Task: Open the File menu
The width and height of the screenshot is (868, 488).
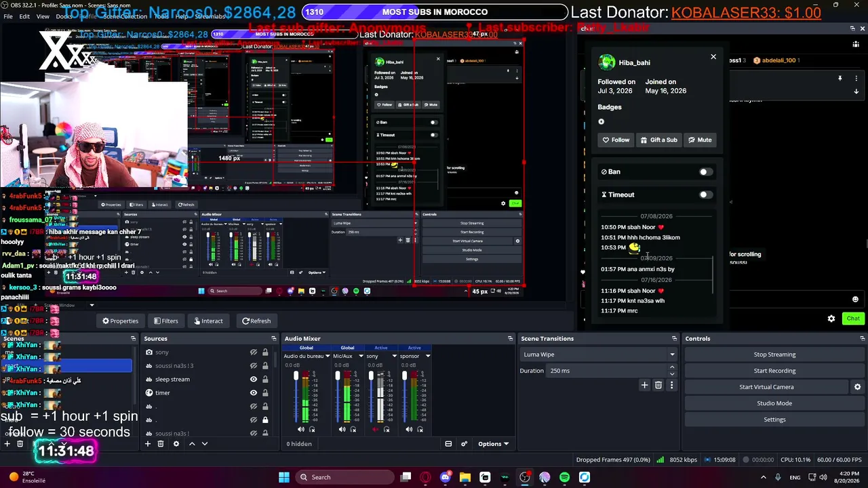Action: (x=8, y=16)
